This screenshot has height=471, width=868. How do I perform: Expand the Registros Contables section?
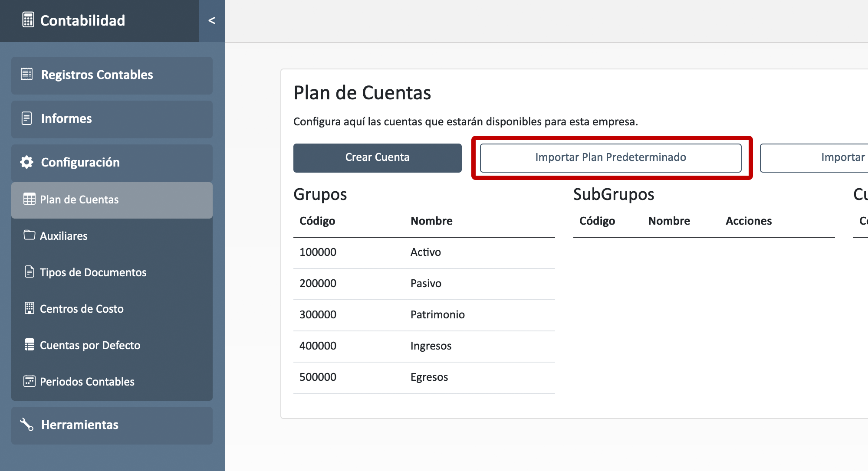coord(112,75)
